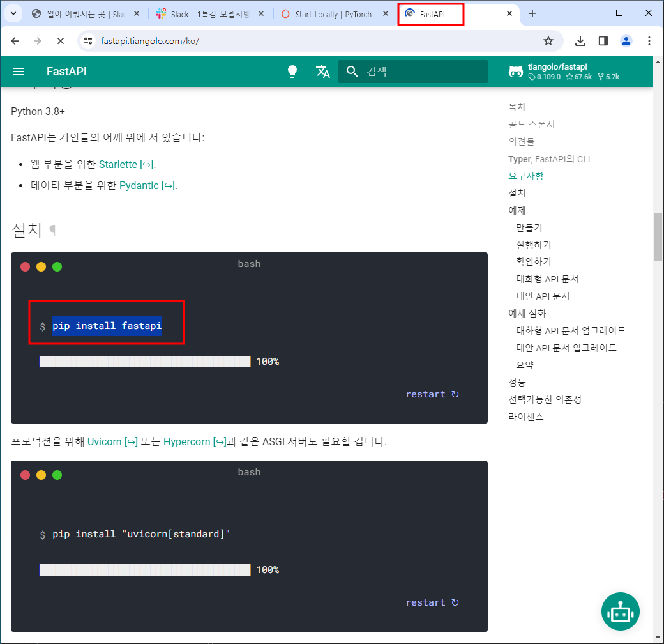
Task: Click green dot in second bash terminal
Action: pos(57,475)
